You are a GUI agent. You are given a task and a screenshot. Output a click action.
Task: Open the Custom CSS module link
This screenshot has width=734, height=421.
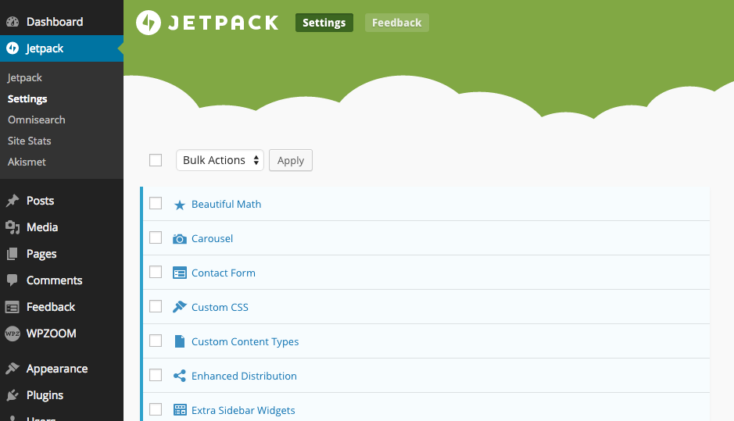220,307
